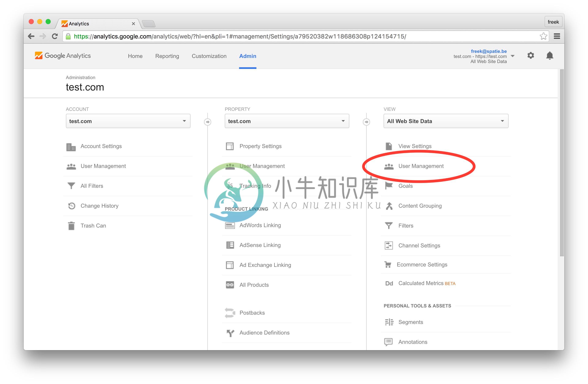The height and width of the screenshot is (384, 588).
Task: Expand the account switcher arrow near freek@spatie.be
Action: tap(512, 56)
